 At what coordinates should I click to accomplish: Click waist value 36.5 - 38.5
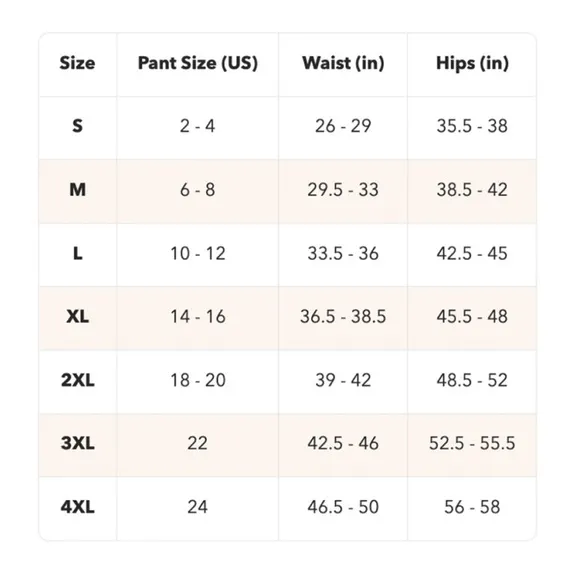(343, 317)
